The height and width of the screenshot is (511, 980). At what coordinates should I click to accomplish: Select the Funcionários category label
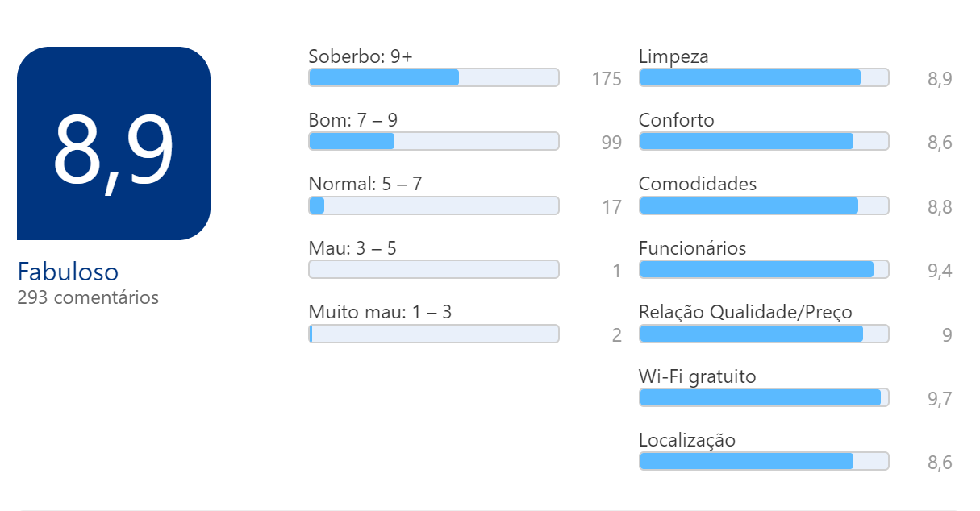coord(692,248)
